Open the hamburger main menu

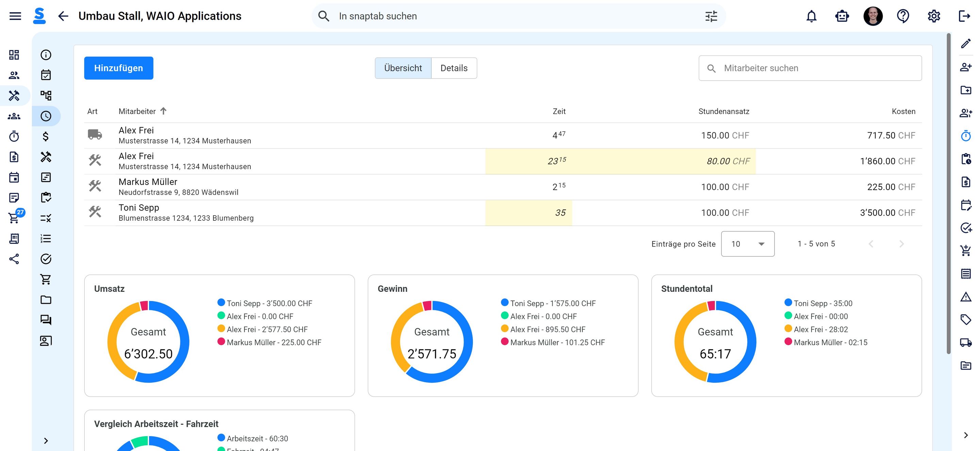(15, 16)
